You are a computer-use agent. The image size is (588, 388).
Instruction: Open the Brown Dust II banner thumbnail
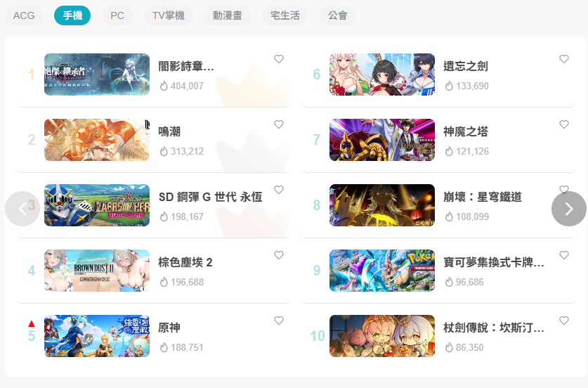pyautogui.click(x=97, y=271)
